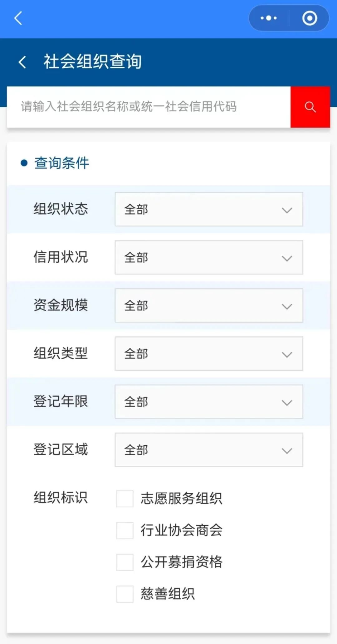The width and height of the screenshot is (337, 644).
Task: Click the back arrow beside 社会组织查询 title
Action: (x=22, y=61)
